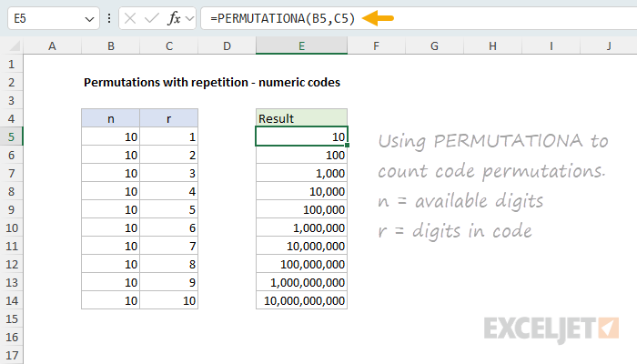637x364 pixels.
Task: Select column B header
Action: (x=110, y=45)
